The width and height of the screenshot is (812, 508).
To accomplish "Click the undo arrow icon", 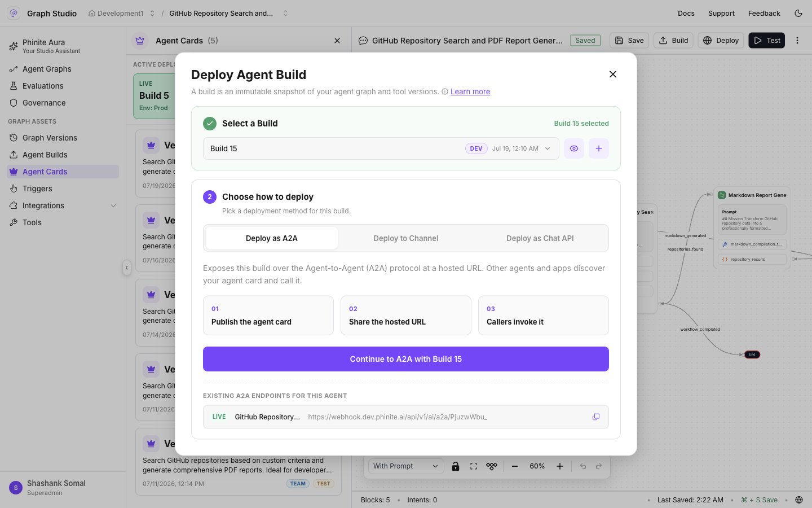I will 583,466.
